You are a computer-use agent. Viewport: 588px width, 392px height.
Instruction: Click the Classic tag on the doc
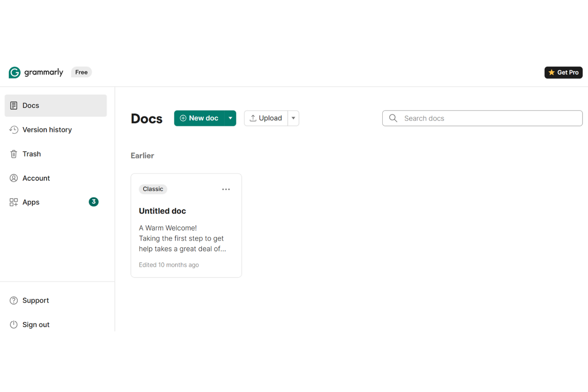[x=153, y=189]
